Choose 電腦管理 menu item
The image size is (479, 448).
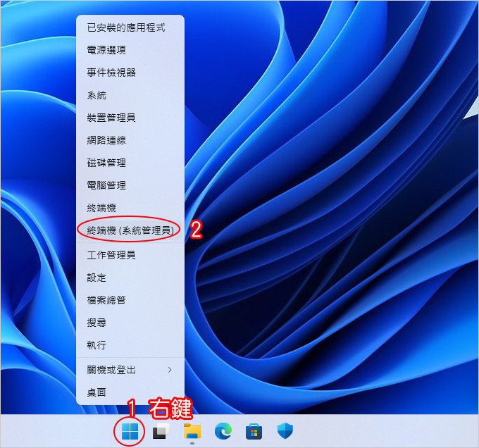pyautogui.click(x=130, y=185)
